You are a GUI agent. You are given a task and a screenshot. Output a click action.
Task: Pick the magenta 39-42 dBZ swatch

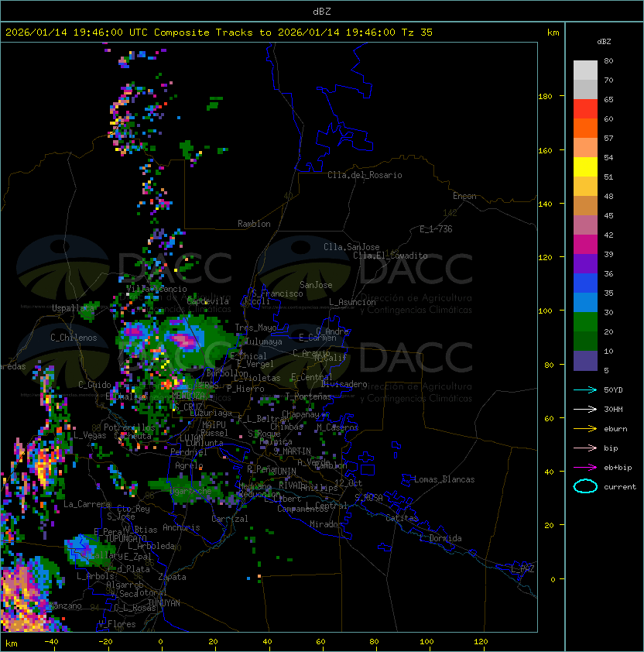pos(585,245)
